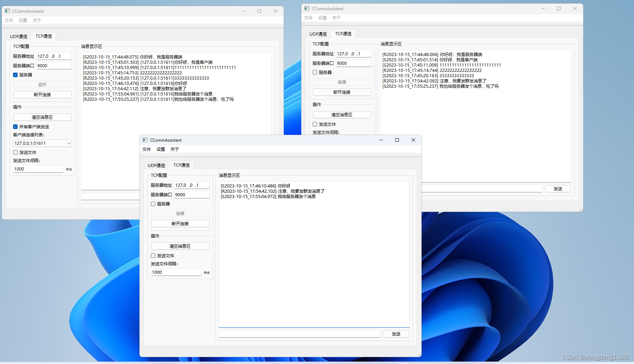
Task: Click the app icon in the right client window title bar
Action: 307,8
